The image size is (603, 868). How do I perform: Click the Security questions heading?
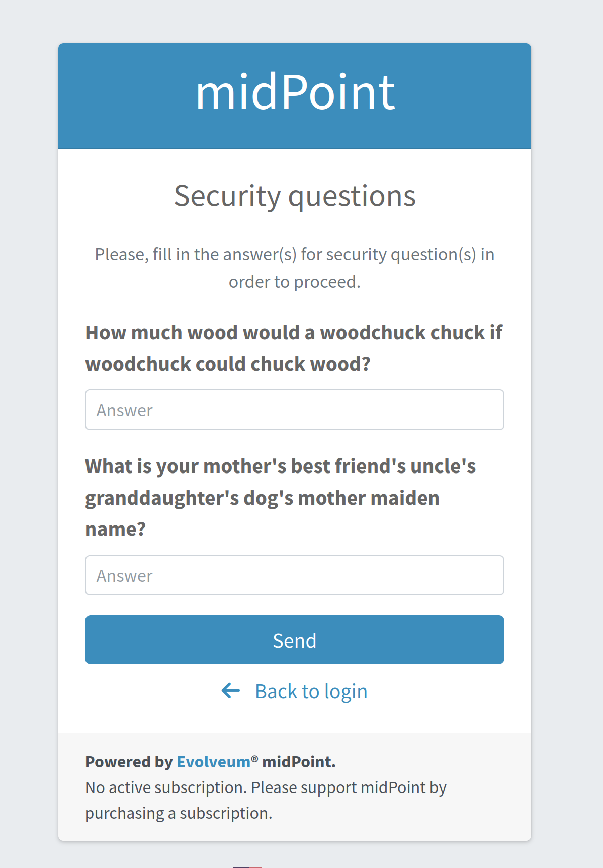point(295,196)
